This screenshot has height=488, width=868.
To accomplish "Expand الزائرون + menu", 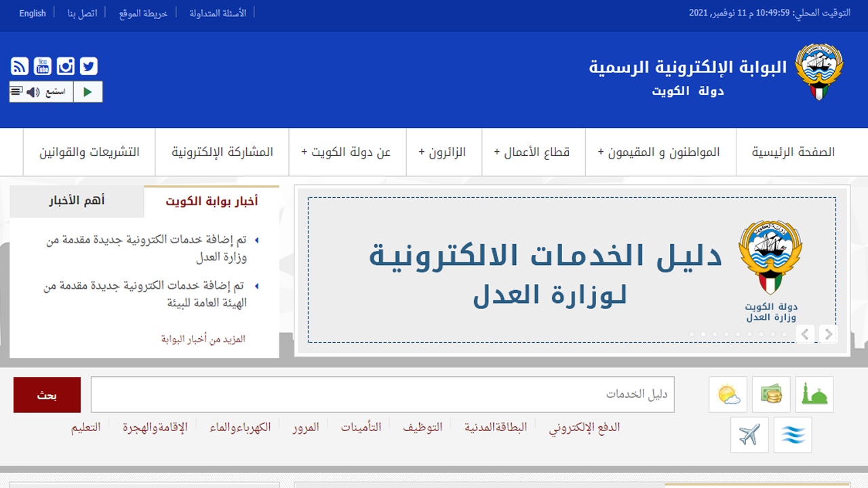I will click(x=443, y=152).
